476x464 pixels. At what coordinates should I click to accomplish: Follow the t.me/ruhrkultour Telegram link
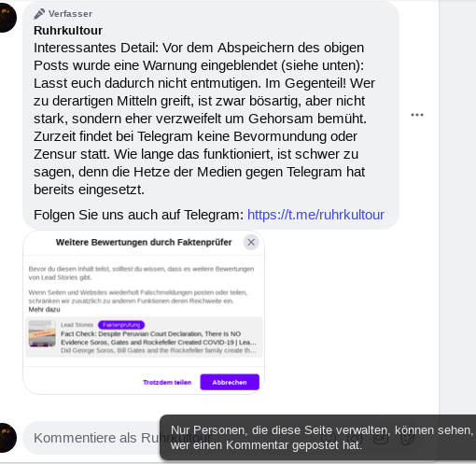click(x=315, y=215)
